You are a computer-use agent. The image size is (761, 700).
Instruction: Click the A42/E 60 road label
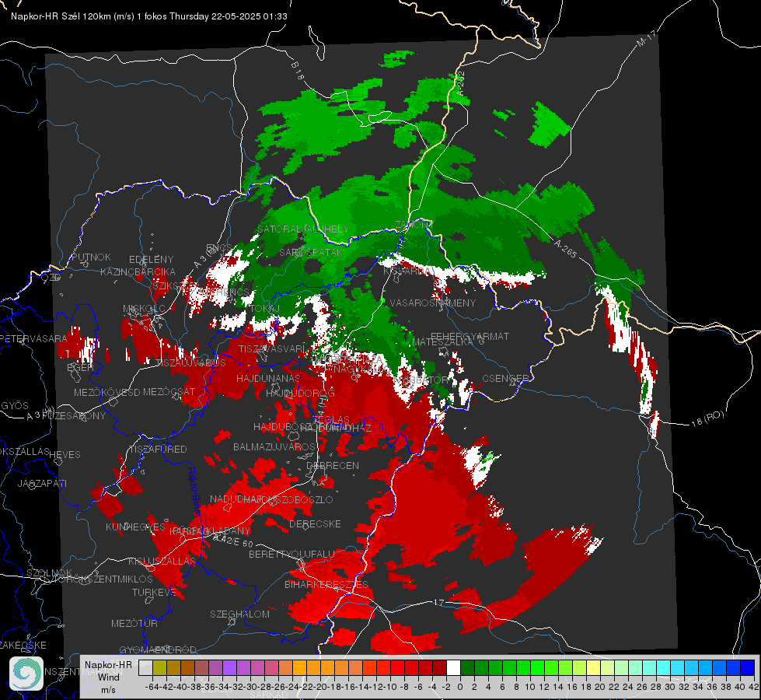pos(233,541)
